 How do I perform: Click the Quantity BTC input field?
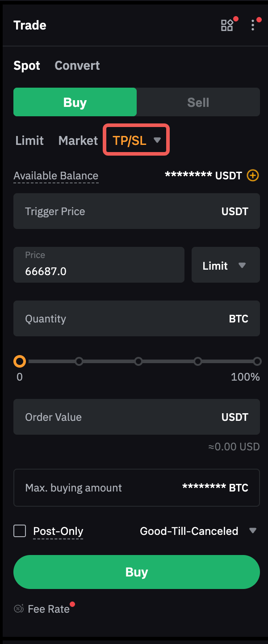[x=121, y=319]
